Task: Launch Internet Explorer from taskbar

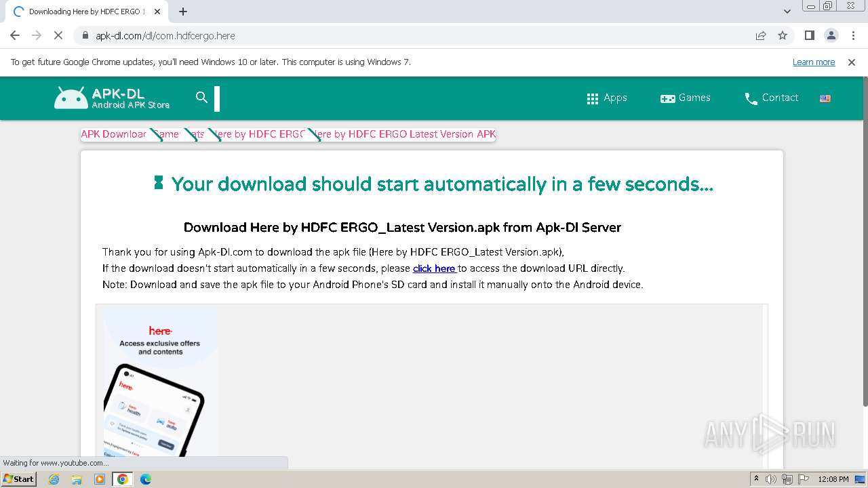Action: (x=54, y=479)
